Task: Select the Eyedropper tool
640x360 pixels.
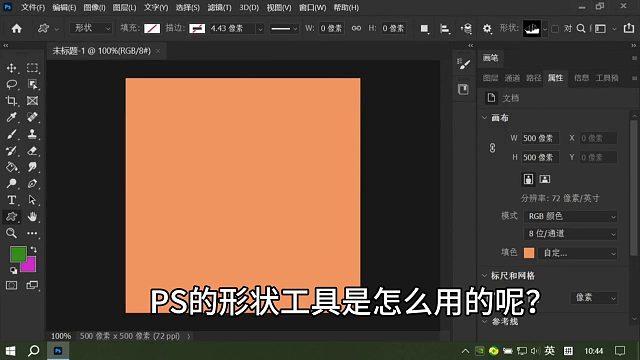Action: pyautogui.click(x=11, y=117)
